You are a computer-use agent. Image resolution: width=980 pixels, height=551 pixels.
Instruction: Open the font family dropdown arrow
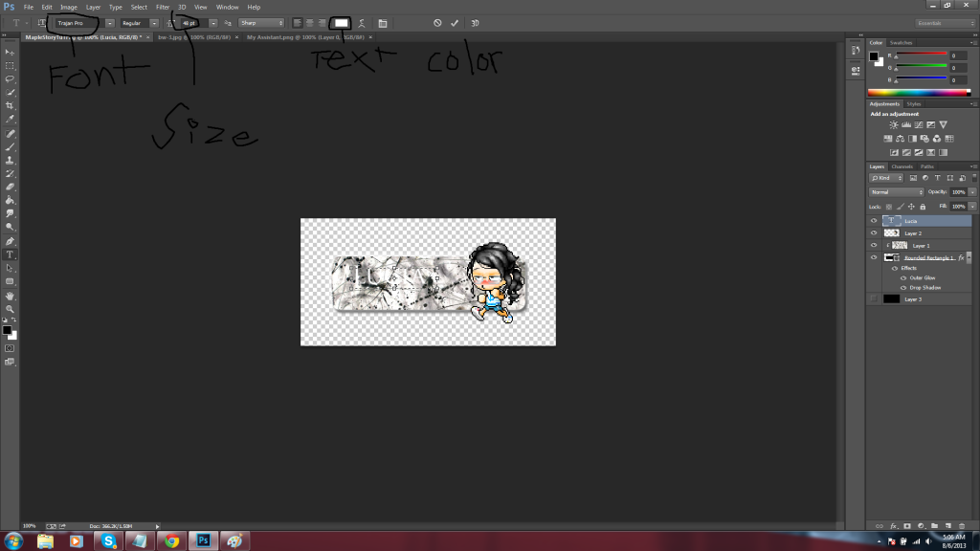click(x=109, y=23)
